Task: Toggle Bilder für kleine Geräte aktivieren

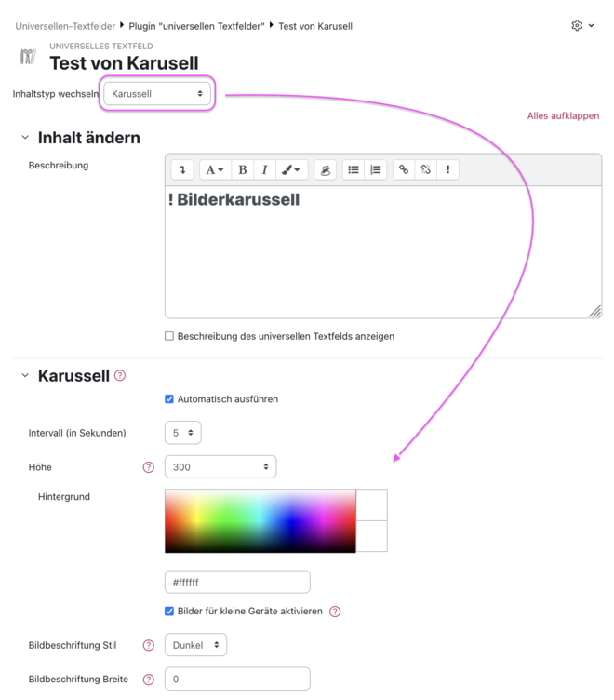Action: click(169, 612)
